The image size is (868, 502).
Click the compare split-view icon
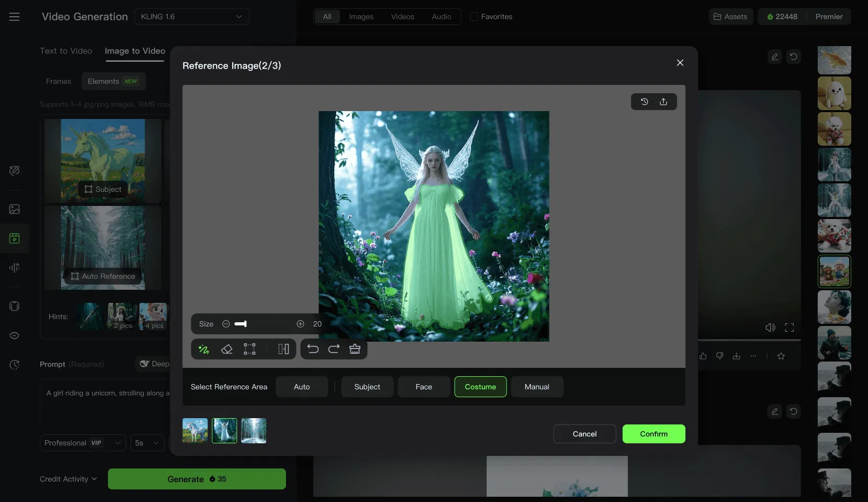(283, 350)
